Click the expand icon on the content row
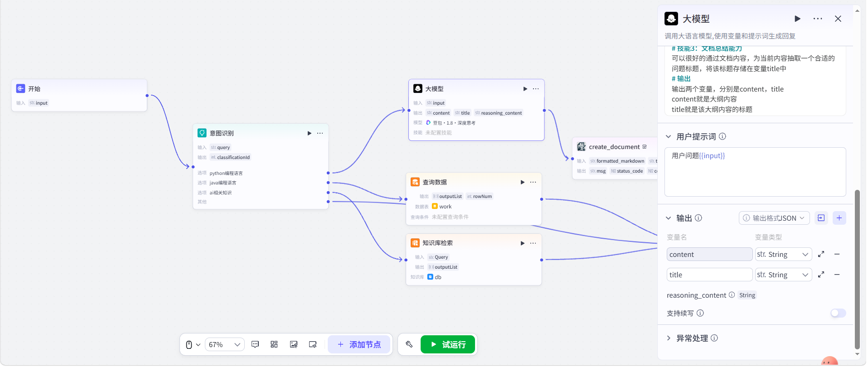This screenshot has width=868, height=367. coord(821,254)
